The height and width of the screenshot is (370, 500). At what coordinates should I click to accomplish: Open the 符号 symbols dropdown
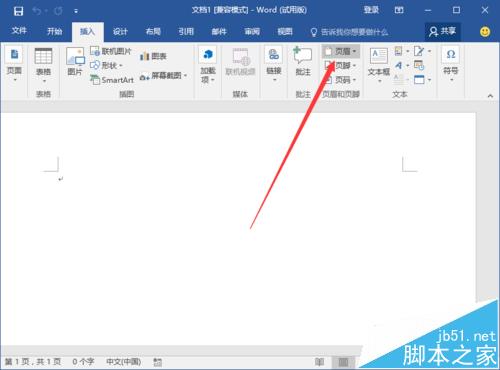(451, 63)
